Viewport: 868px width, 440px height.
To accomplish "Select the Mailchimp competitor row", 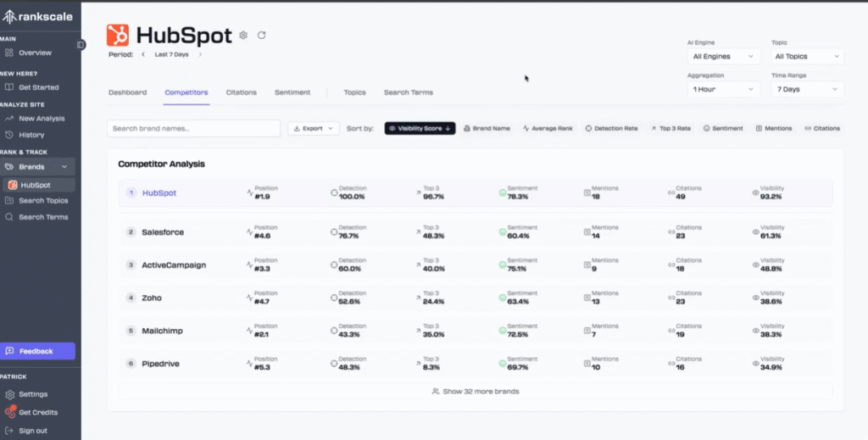I will click(x=476, y=331).
